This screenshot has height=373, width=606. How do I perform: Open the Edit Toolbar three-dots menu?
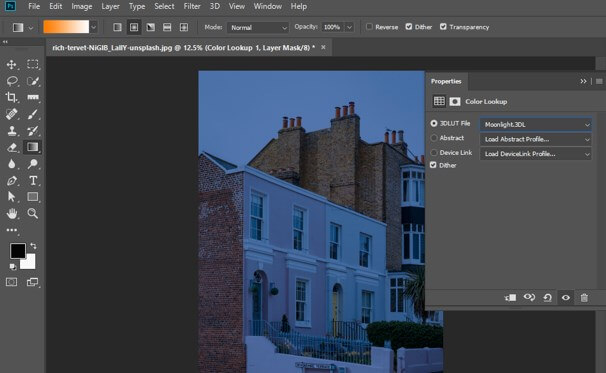tap(12, 230)
